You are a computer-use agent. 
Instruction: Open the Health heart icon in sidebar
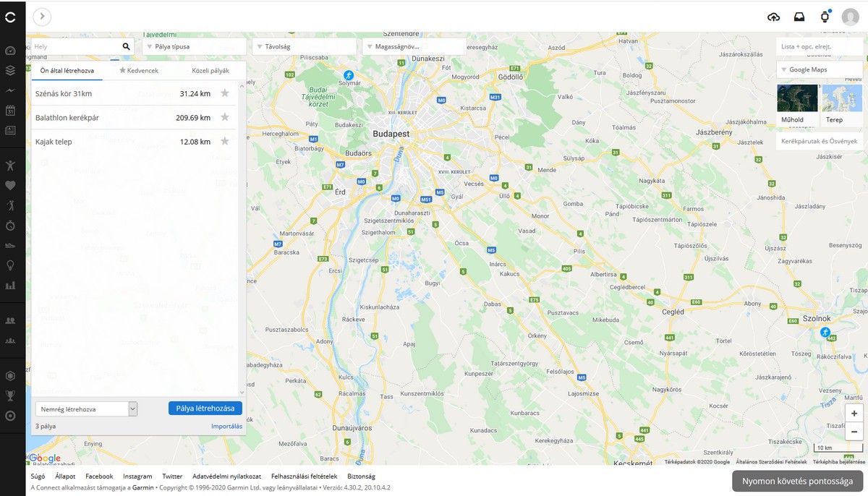[x=10, y=185]
